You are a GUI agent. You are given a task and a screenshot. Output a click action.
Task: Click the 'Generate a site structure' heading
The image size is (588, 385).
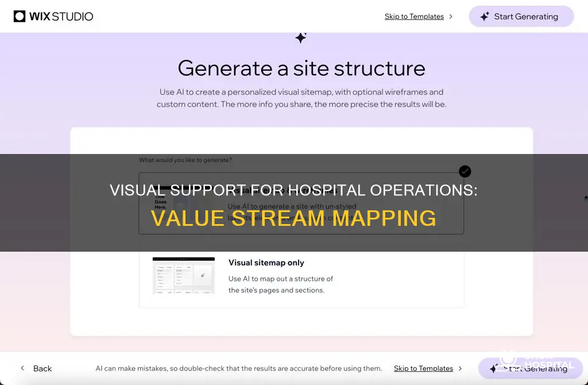click(x=301, y=68)
